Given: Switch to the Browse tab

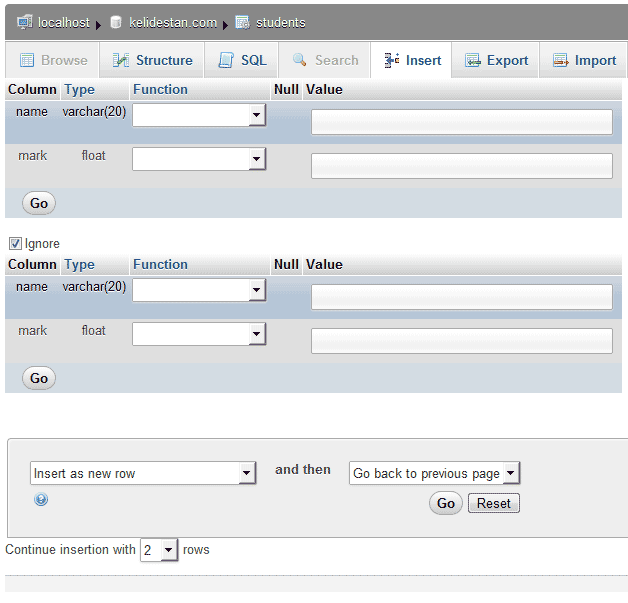Looking at the screenshot, I should [52, 60].
